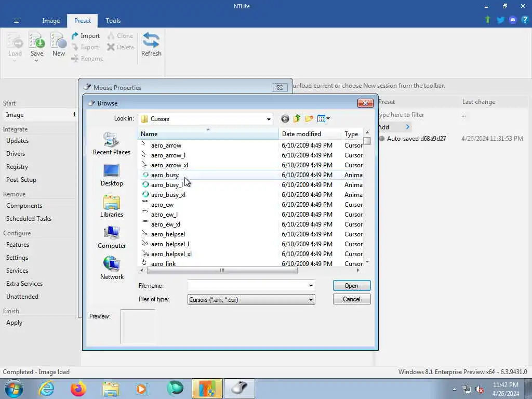Launch Internet Explorer from taskbar
This screenshot has height=399, width=532.
[x=46, y=389]
